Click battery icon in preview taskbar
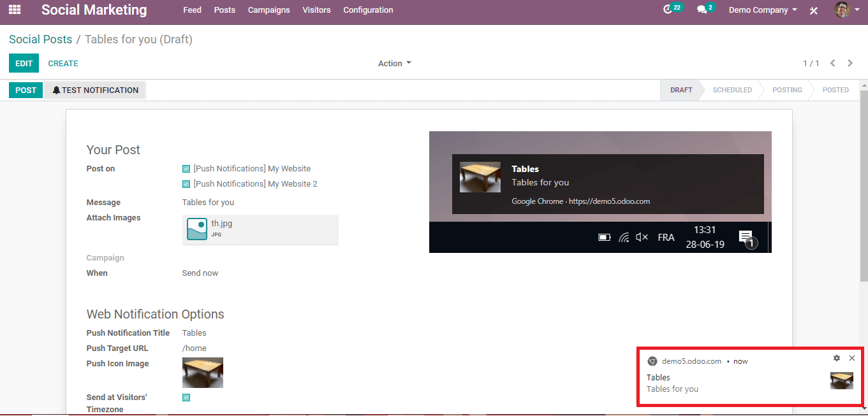Screen dimensions: 868x416 tap(604, 238)
